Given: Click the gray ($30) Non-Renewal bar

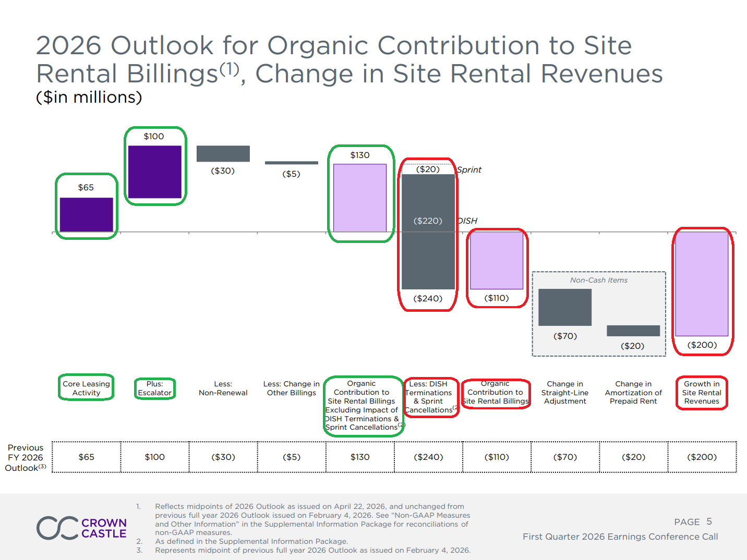Looking at the screenshot, I should [x=223, y=153].
